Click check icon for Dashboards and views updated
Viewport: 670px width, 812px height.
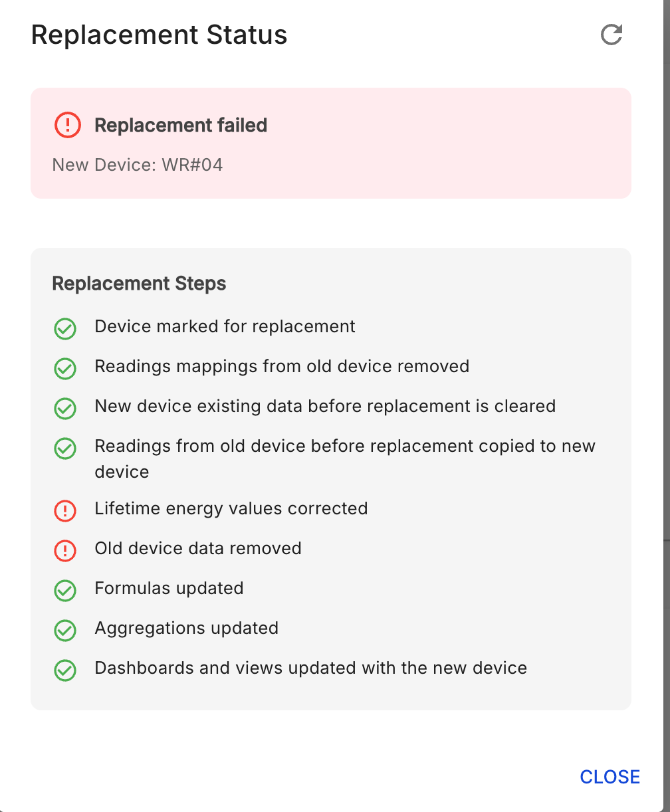pyautogui.click(x=64, y=670)
